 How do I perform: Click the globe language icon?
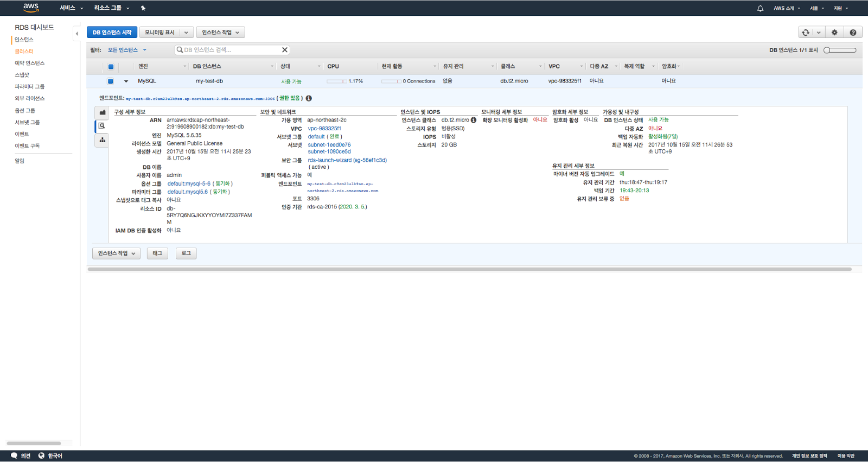[41, 456]
